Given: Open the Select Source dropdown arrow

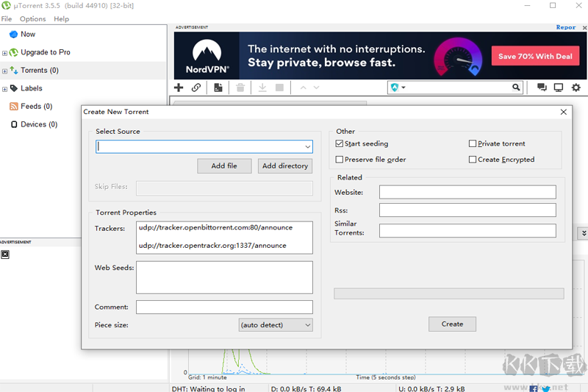Looking at the screenshot, I should pyautogui.click(x=307, y=146).
